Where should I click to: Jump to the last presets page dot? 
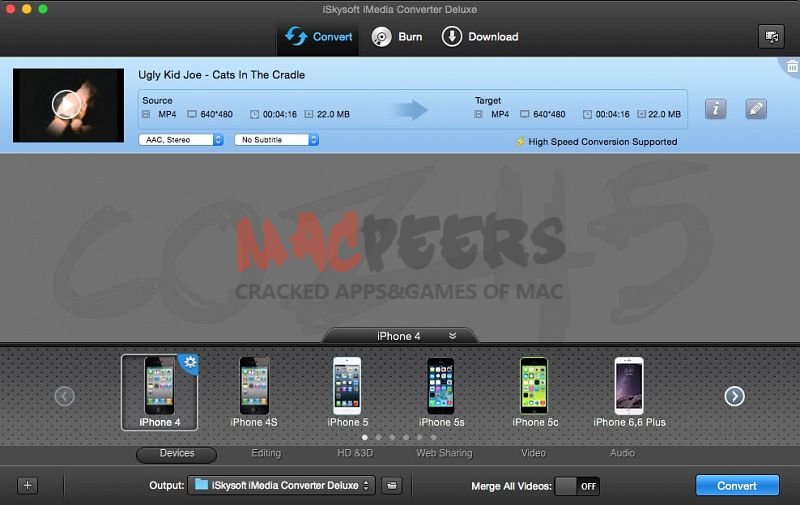point(433,437)
